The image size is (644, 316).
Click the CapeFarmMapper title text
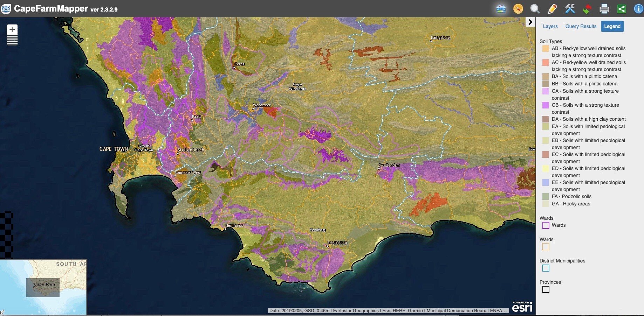tap(51, 8)
